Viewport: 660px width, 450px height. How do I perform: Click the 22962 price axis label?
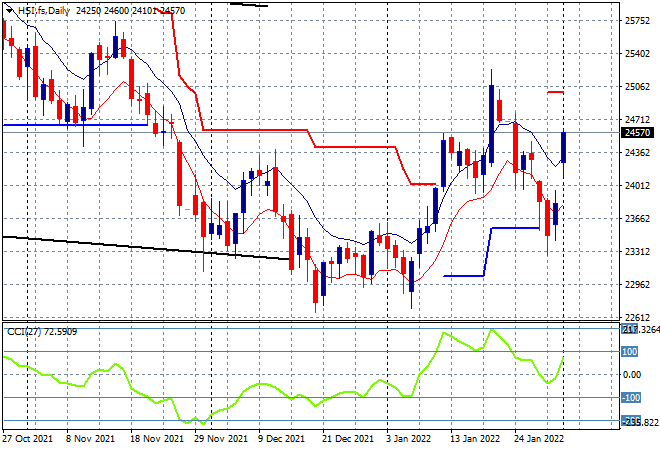[x=637, y=285]
